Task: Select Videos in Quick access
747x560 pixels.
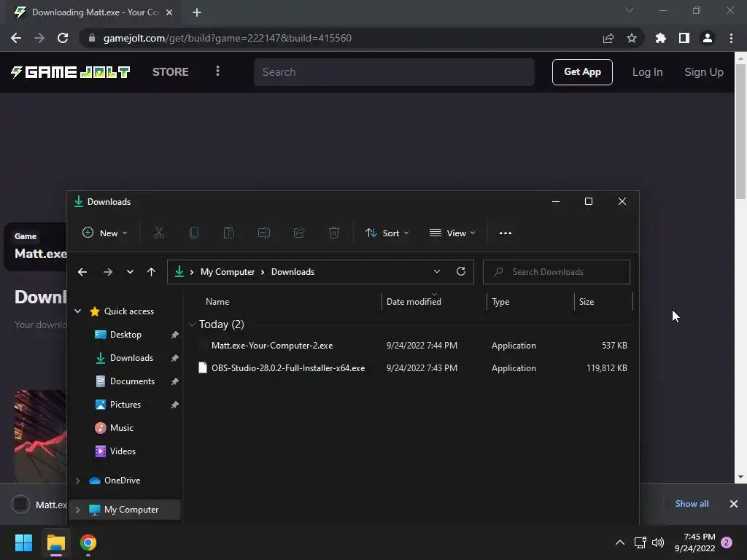Action: 123,451
